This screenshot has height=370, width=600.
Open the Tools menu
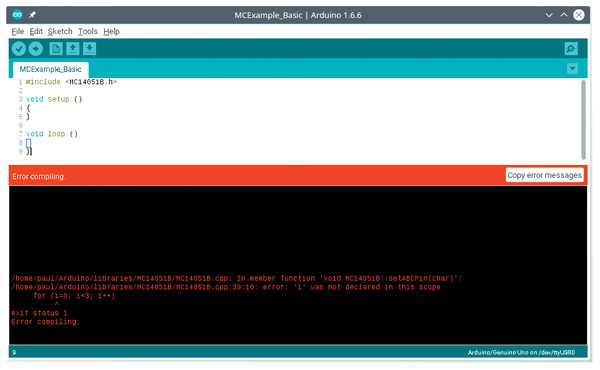(x=88, y=31)
